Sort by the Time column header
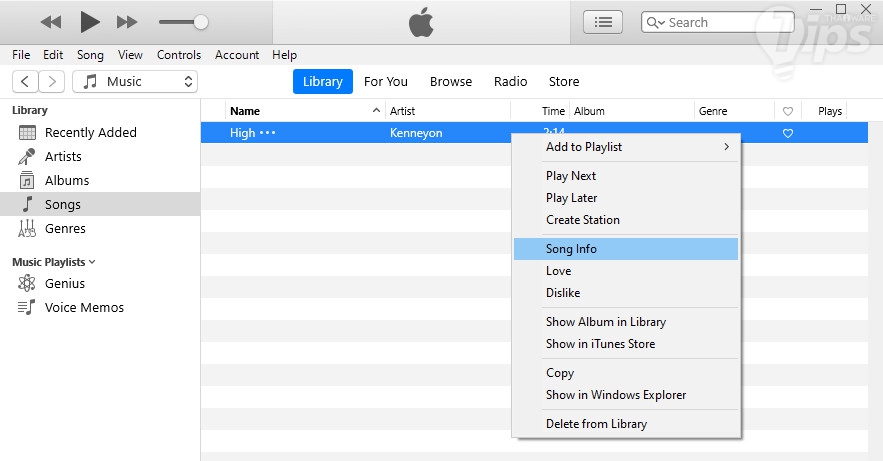The image size is (883, 461). 553,111
